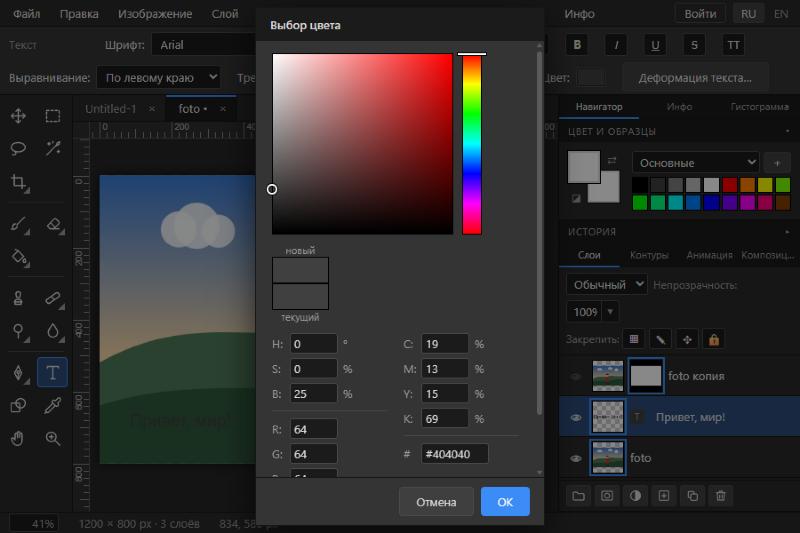Reset default colors small icon
Screen dimensions: 800x533
[x=576, y=198]
